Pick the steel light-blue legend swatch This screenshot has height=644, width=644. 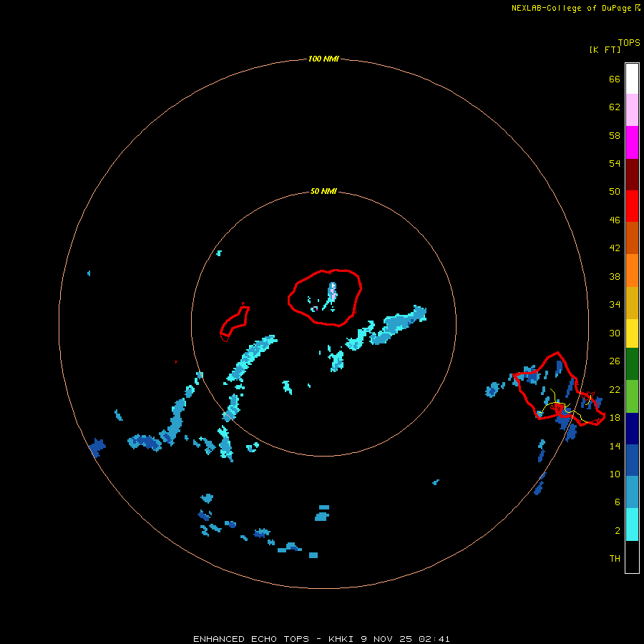click(632, 492)
